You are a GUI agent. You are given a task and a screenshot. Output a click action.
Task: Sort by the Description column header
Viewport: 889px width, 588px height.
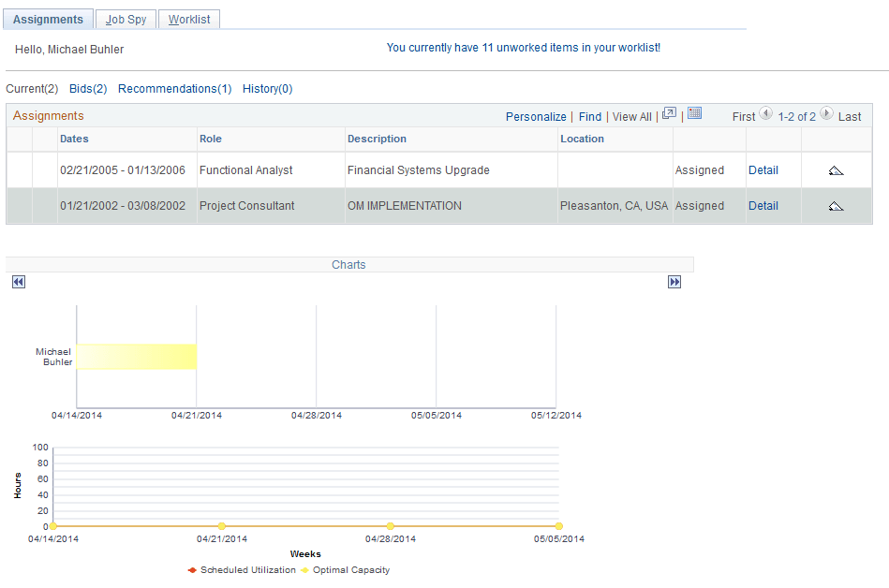tap(377, 139)
